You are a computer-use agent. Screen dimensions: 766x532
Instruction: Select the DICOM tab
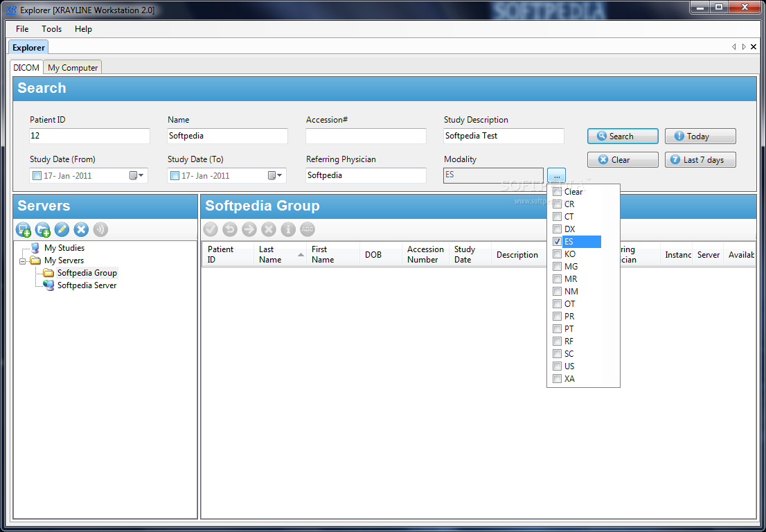click(x=26, y=67)
